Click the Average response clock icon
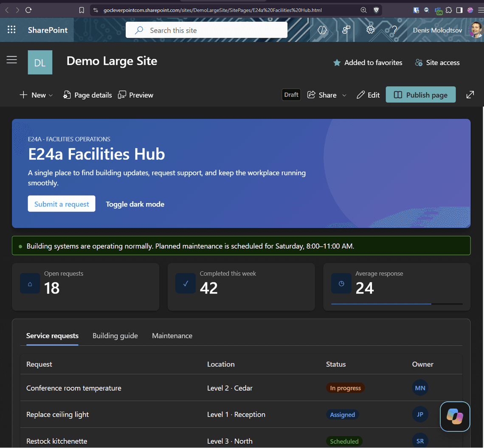 [x=341, y=283]
